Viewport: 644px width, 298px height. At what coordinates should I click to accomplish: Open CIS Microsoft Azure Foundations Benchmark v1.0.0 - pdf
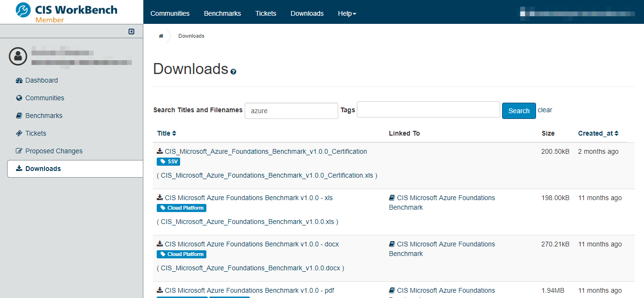(249, 290)
